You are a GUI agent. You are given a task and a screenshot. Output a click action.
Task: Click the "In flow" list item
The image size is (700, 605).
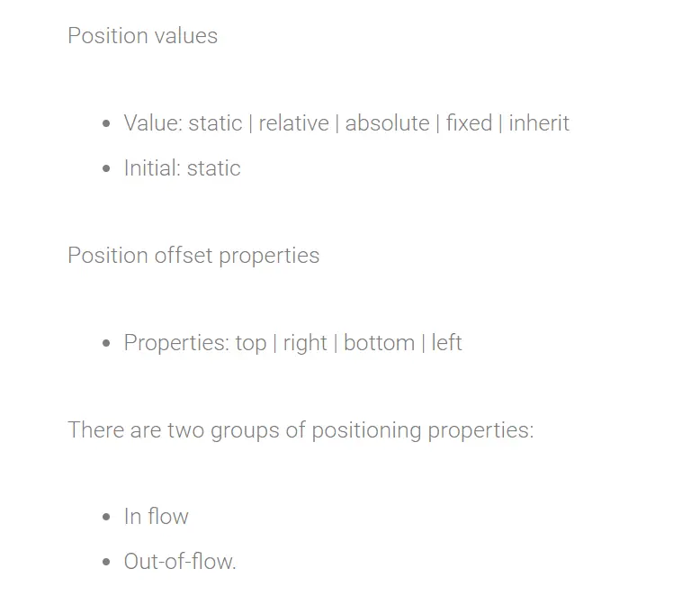tap(157, 517)
